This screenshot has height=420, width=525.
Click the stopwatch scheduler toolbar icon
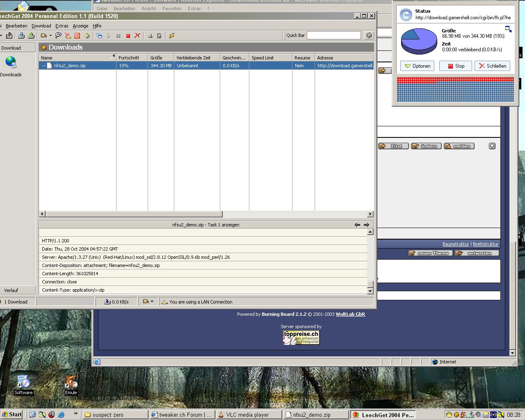pyautogui.click(x=87, y=36)
